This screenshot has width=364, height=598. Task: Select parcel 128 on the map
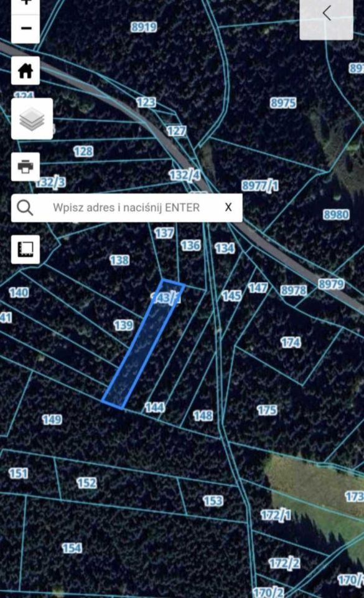83,151
